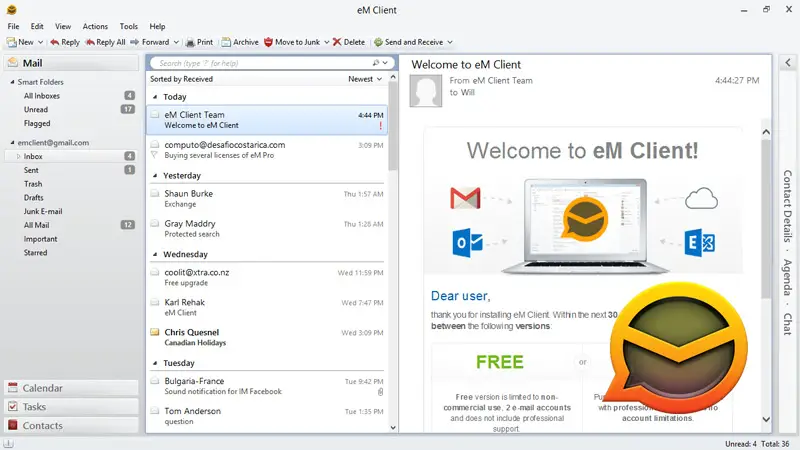Open the Contact Details side tab
Image resolution: width=800 pixels, height=450 pixels.
788,206
